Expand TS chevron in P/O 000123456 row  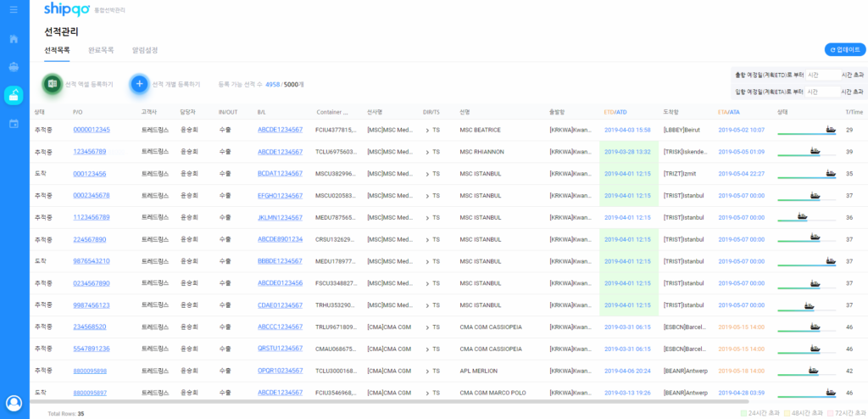coord(427,174)
